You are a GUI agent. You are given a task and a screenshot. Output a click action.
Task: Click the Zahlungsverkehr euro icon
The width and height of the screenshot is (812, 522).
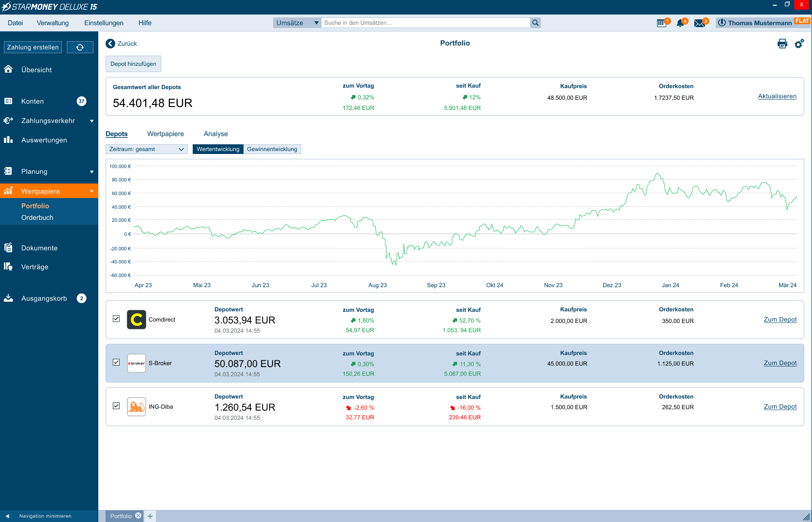[x=8, y=121]
